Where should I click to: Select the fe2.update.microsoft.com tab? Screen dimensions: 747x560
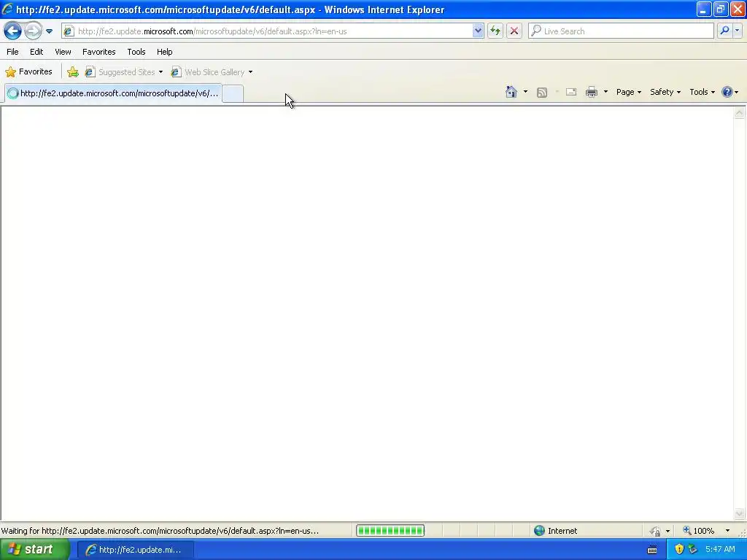pyautogui.click(x=113, y=93)
